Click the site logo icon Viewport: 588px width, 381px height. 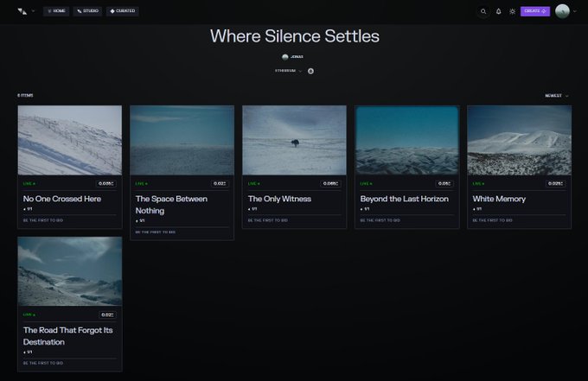[x=22, y=11]
